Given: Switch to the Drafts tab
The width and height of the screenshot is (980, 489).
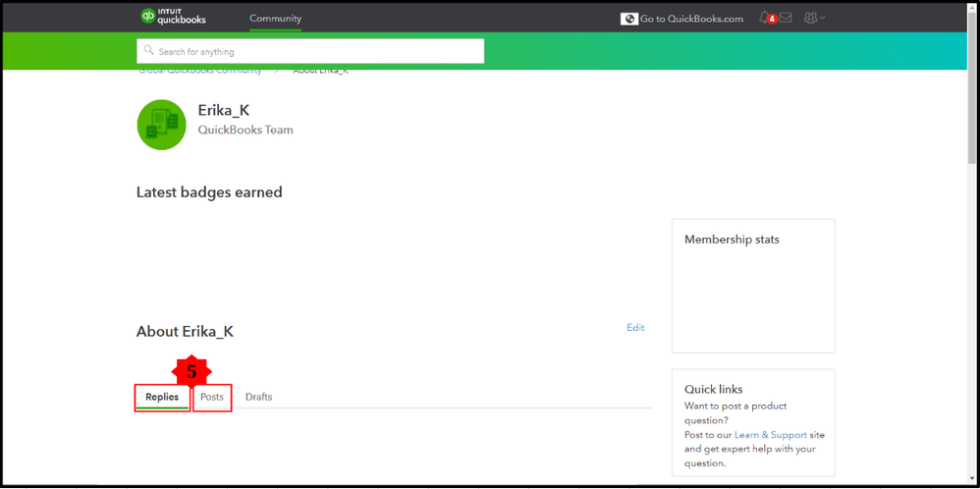Looking at the screenshot, I should pos(259,397).
